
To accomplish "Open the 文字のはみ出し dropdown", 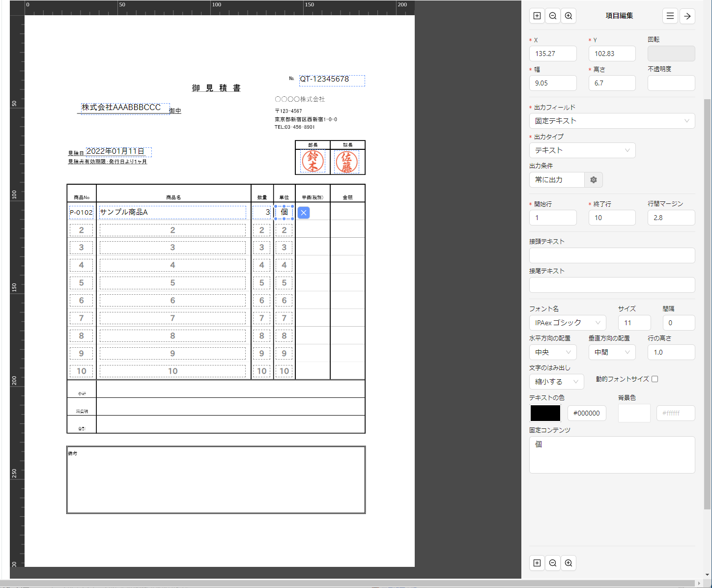I will (x=556, y=382).
